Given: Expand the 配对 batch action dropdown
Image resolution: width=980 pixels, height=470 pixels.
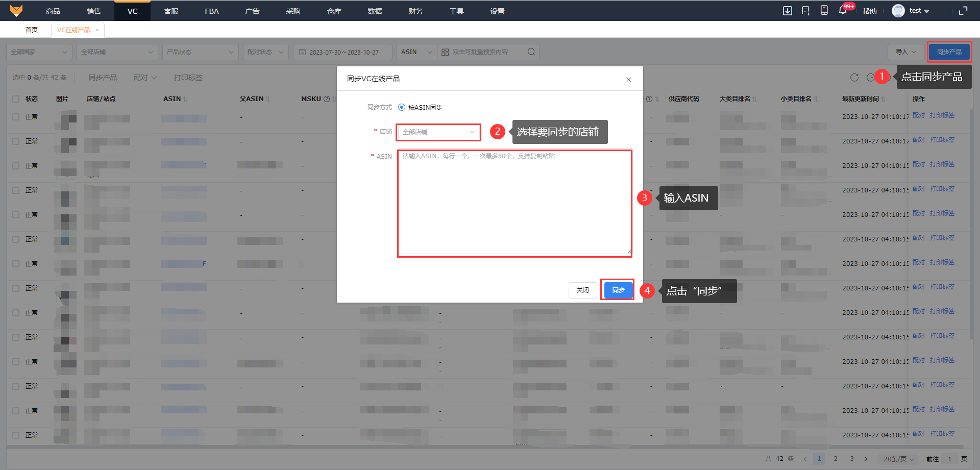Looking at the screenshot, I should coord(145,78).
